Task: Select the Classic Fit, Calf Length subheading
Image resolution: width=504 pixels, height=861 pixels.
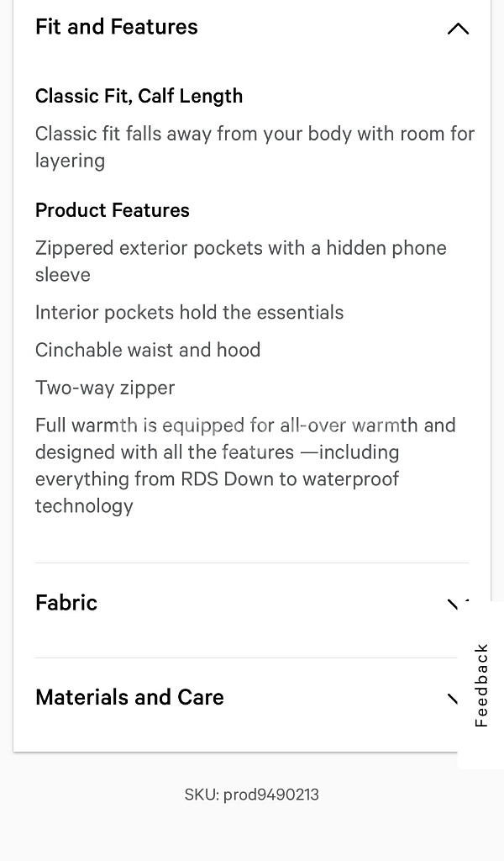Action: 139,96
